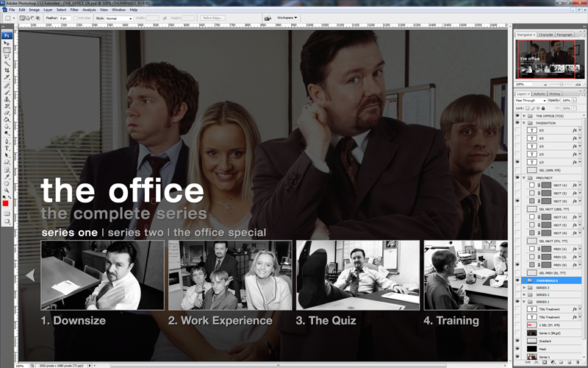
Task: Open the Analysis menu
Action: click(89, 10)
